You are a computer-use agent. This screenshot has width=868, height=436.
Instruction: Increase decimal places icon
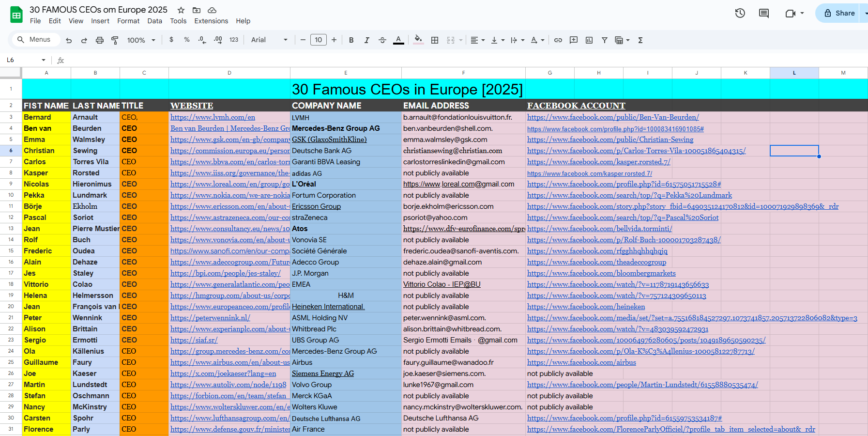coord(218,40)
